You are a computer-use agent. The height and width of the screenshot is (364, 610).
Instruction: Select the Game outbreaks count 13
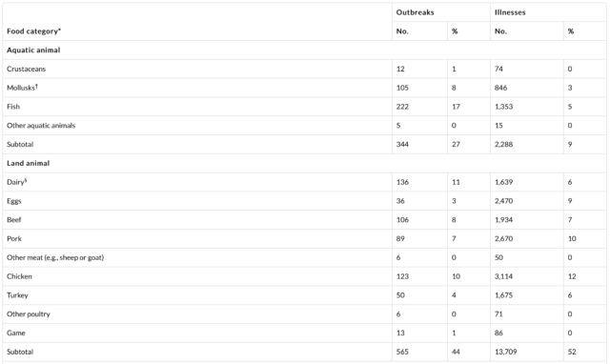click(x=400, y=333)
